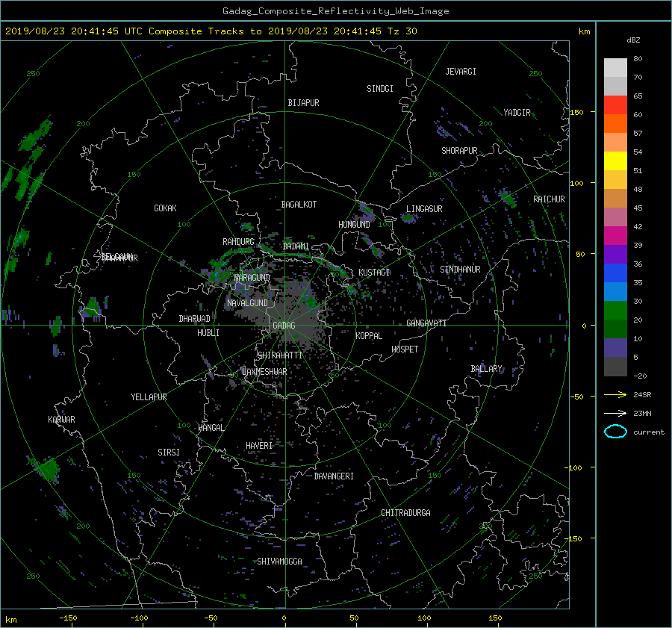Click the SINDHANUR label
Viewport: 672px width, 628px height.
point(460,270)
